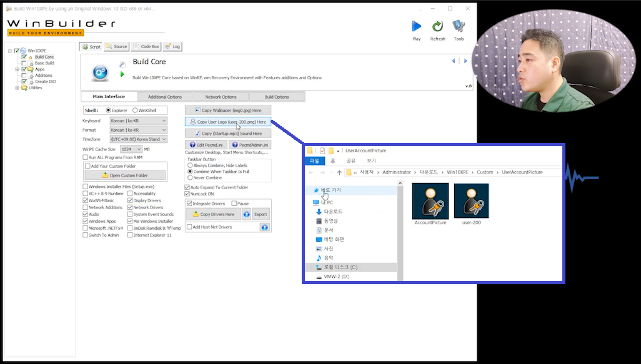Click the Explorer up-folder arrow

tap(339, 172)
